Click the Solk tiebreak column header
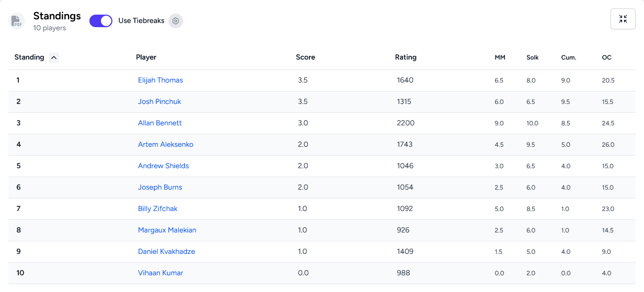This screenshot has height=292, width=644. click(x=532, y=57)
